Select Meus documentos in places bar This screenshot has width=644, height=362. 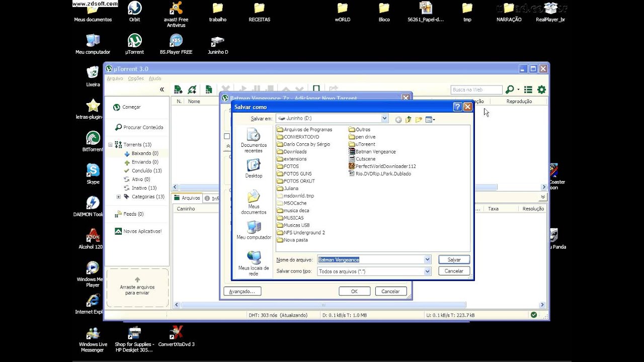click(254, 202)
